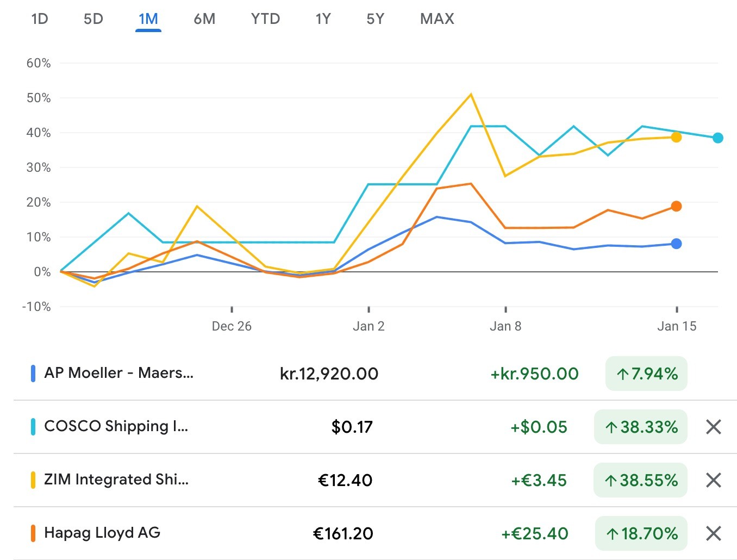This screenshot has width=737, height=560.
Task: Click the €161.20 price value
Action: coord(343,533)
